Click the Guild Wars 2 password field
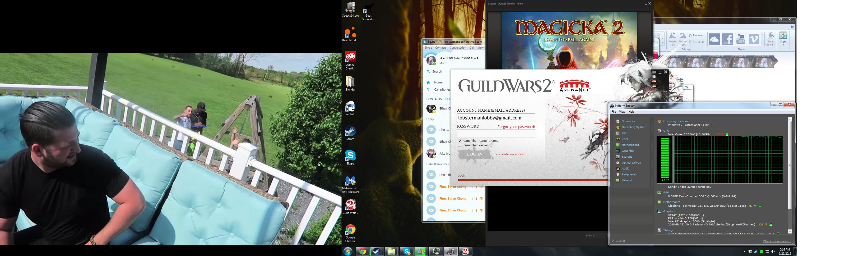868x256 pixels. 496,134
